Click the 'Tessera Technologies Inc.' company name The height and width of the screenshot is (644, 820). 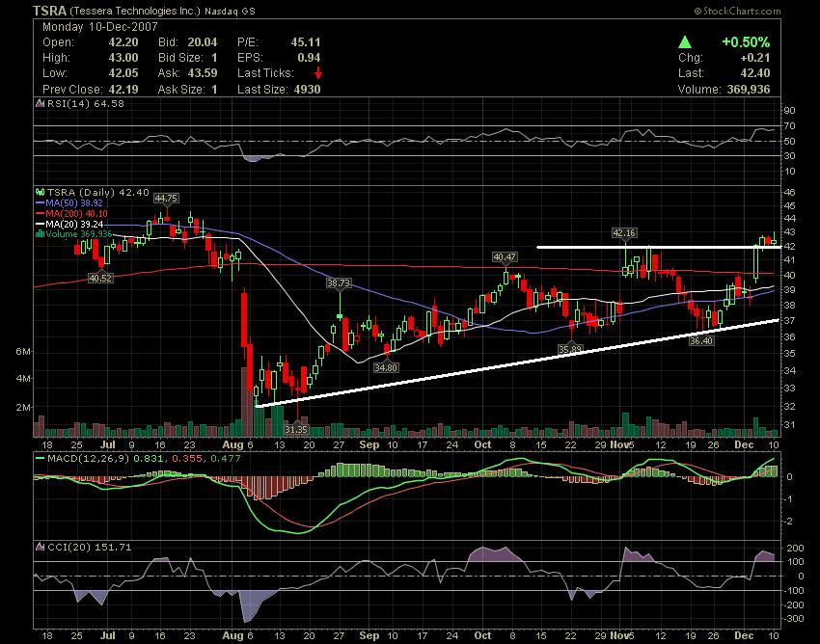coord(135,11)
